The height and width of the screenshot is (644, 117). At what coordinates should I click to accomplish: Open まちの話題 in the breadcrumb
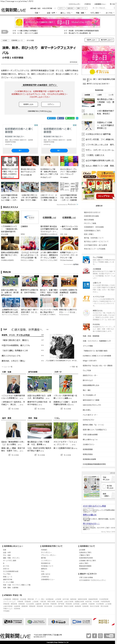point(30,40)
